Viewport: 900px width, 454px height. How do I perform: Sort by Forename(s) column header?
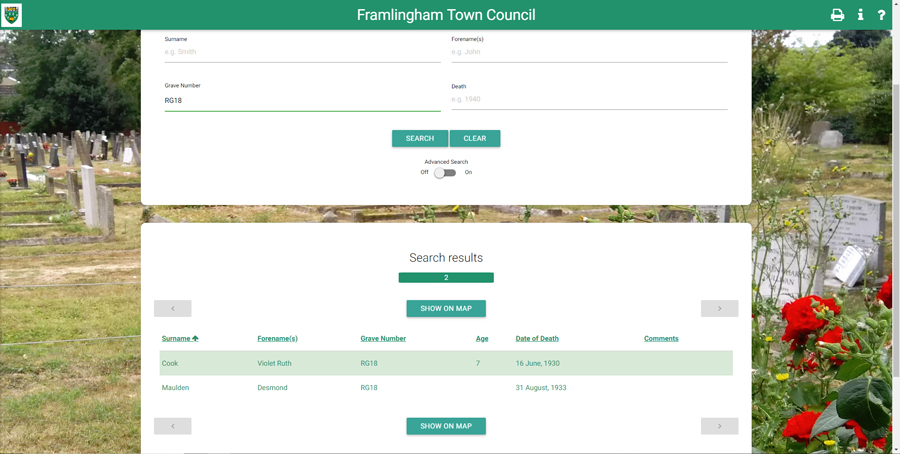coord(277,339)
